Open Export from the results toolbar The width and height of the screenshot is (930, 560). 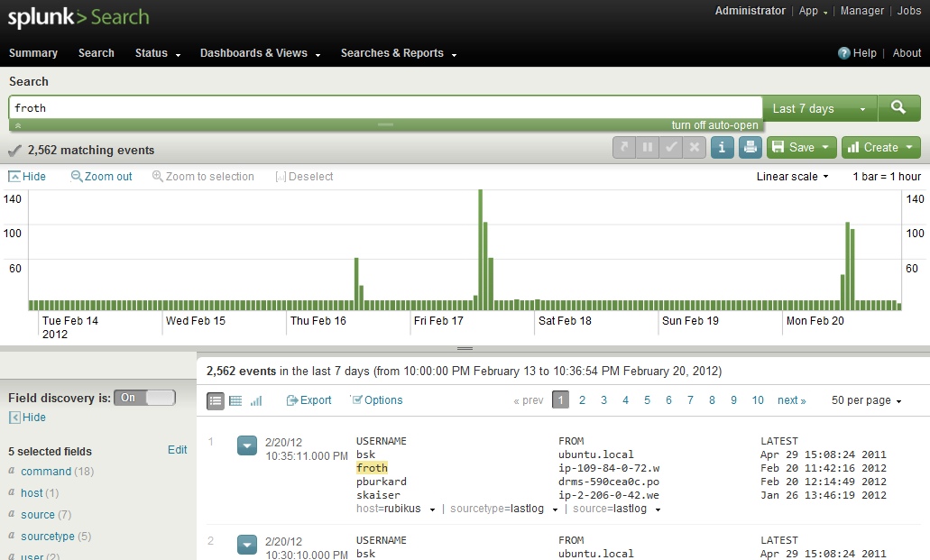point(308,399)
